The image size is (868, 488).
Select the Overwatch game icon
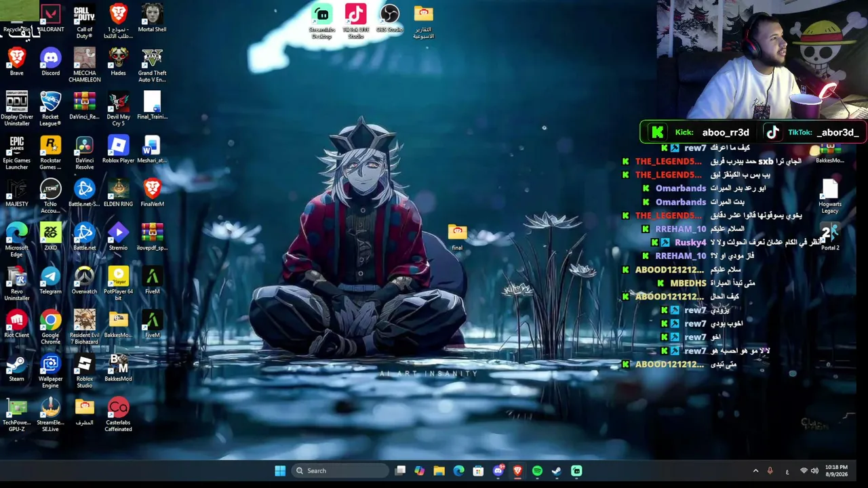(x=84, y=281)
